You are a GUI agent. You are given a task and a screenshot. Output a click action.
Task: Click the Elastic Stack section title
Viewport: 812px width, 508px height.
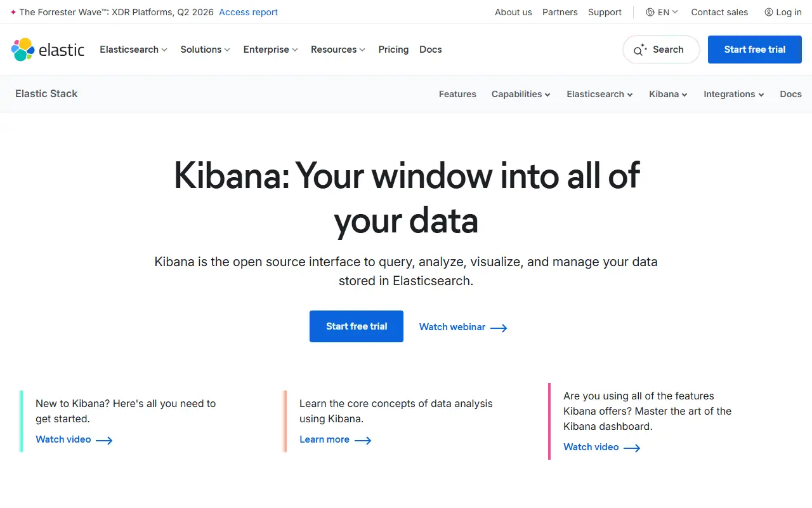pyautogui.click(x=46, y=94)
